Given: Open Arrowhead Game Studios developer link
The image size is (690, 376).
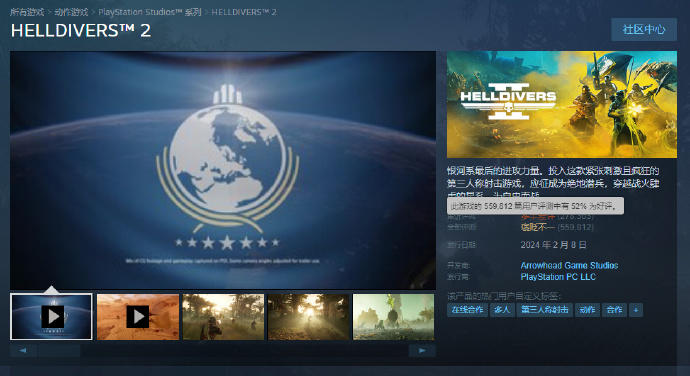Looking at the screenshot, I should click(x=569, y=265).
